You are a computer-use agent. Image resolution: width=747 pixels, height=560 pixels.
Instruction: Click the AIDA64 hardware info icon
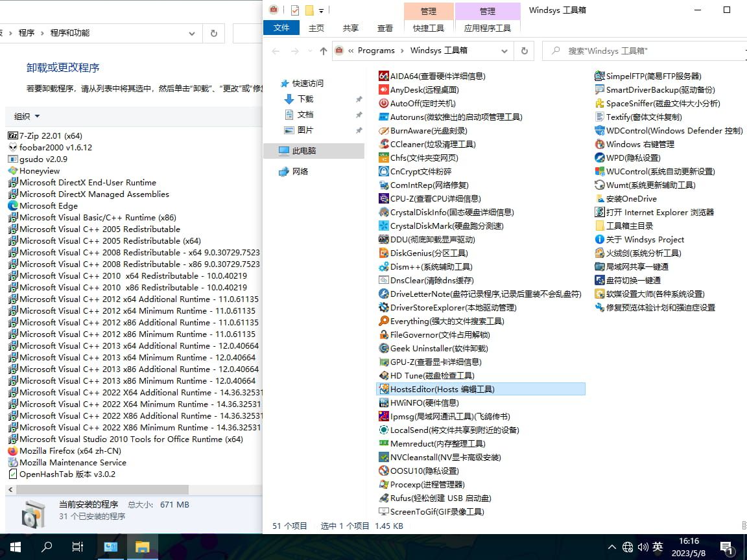384,76
